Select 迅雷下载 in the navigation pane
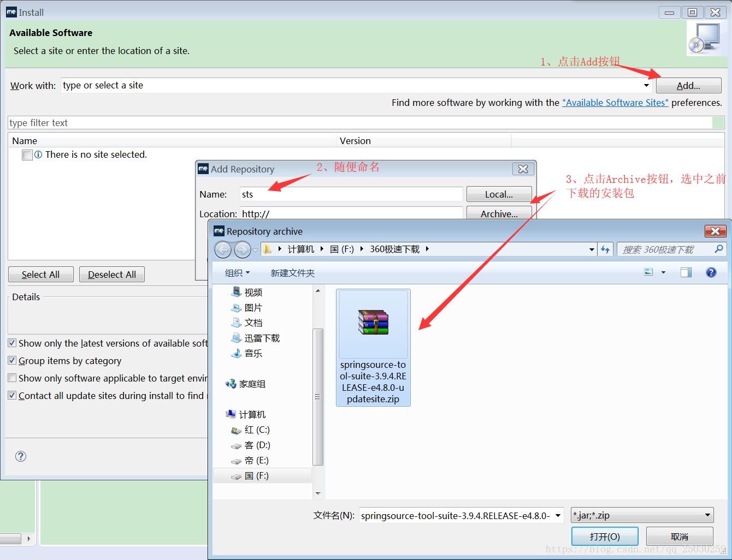This screenshot has height=560, width=732. coord(256,338)
